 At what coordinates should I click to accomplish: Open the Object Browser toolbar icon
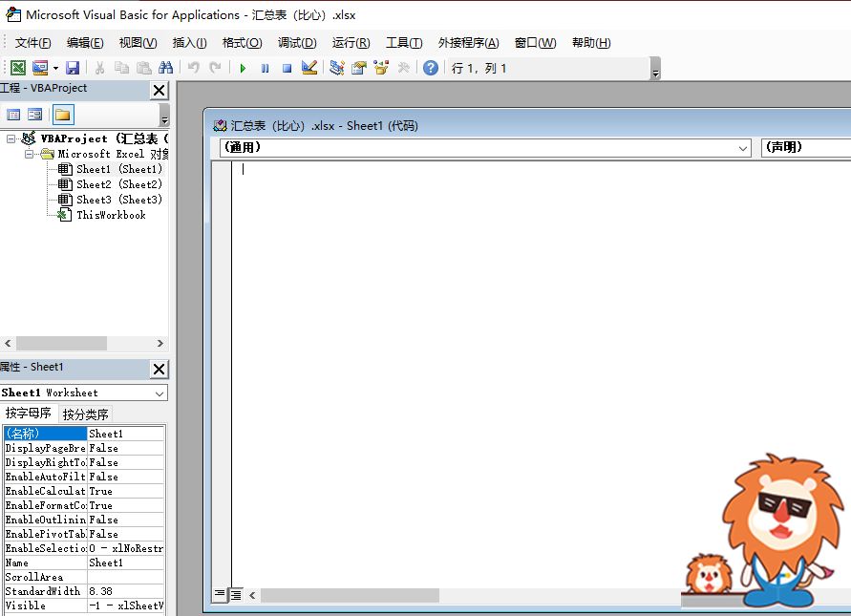[x=381, y=68]
